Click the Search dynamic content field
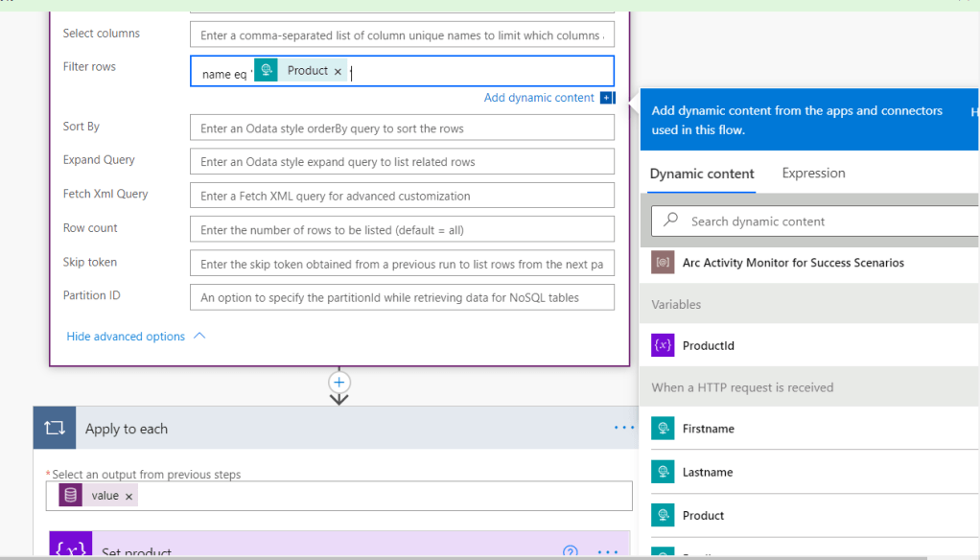The image size is (980, 560). [x=825, y=222]
